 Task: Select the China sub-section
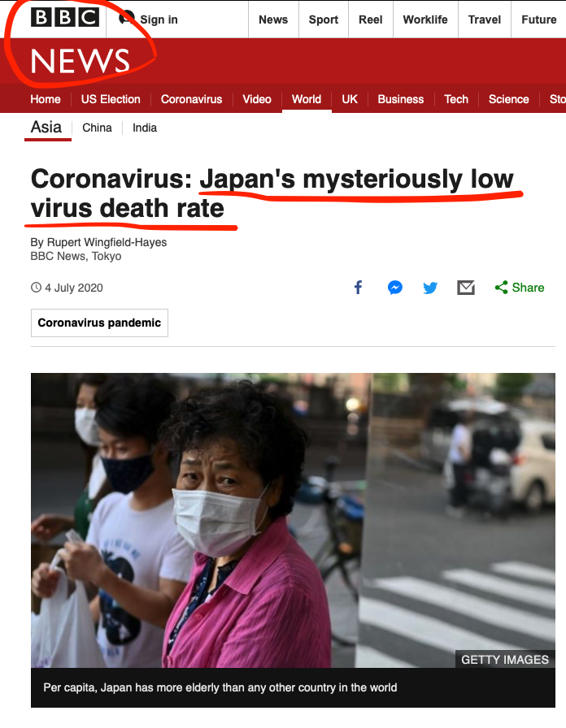[x=97, y=128]
